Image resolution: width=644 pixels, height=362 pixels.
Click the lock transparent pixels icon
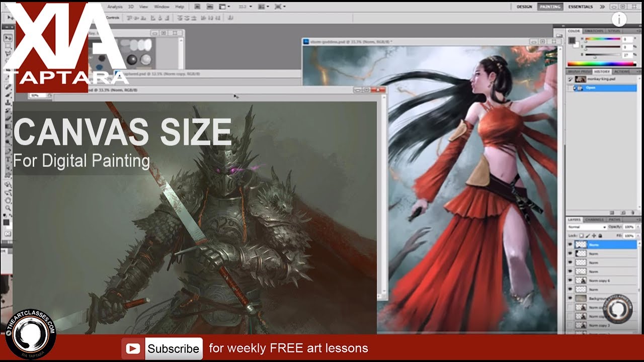pyautogui.click(x=581, y=236)
